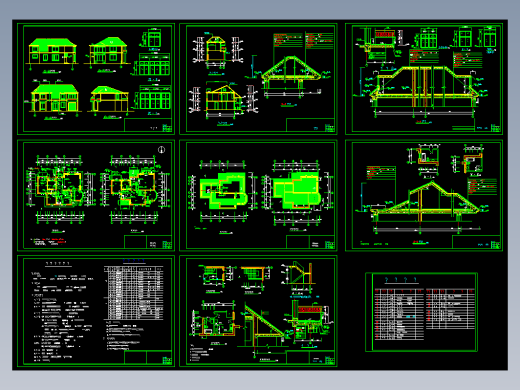
Task: Select the small window detail at elevation sheet top
Action: click(153, 39)
